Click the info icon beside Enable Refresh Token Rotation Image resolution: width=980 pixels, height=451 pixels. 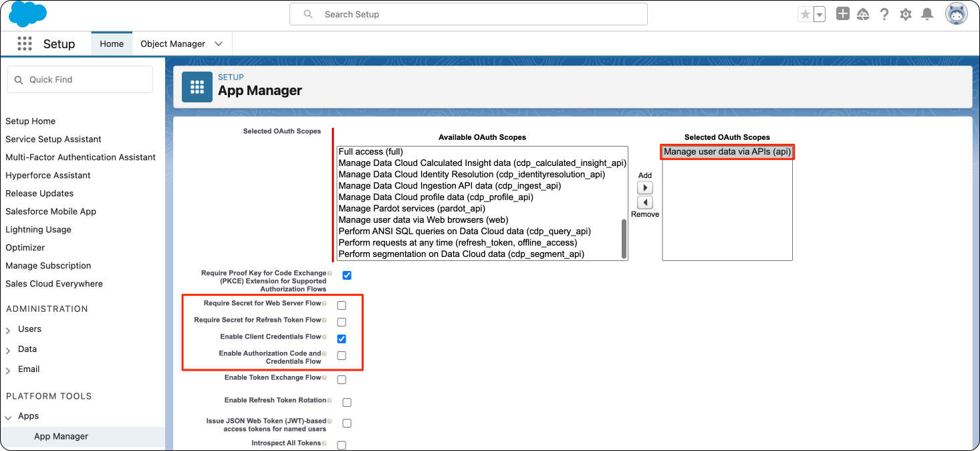(x=330, y=400)
